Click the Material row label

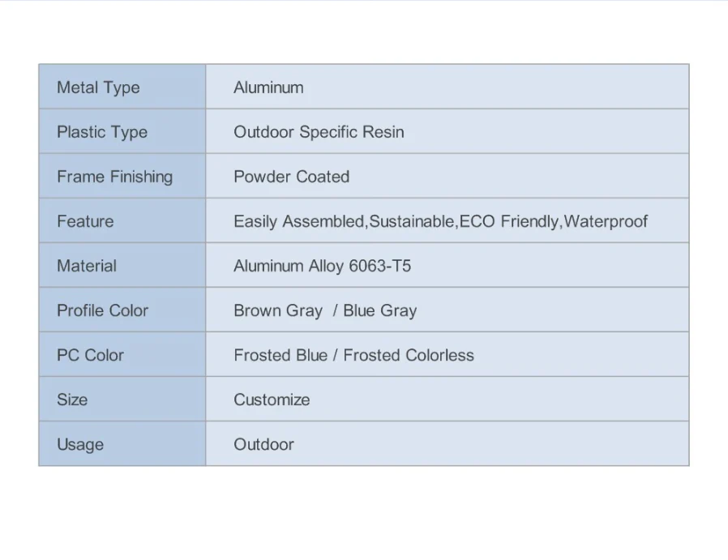pyautogui.click(x=87, y=266)
